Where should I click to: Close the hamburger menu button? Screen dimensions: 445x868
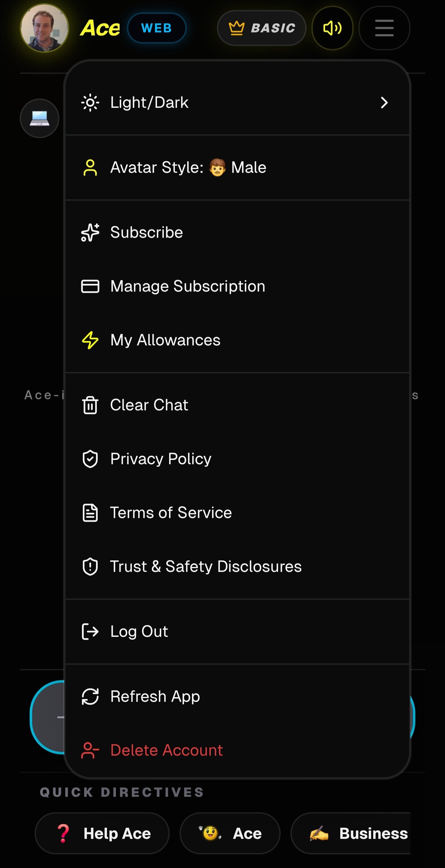click(x=384, y=28)
